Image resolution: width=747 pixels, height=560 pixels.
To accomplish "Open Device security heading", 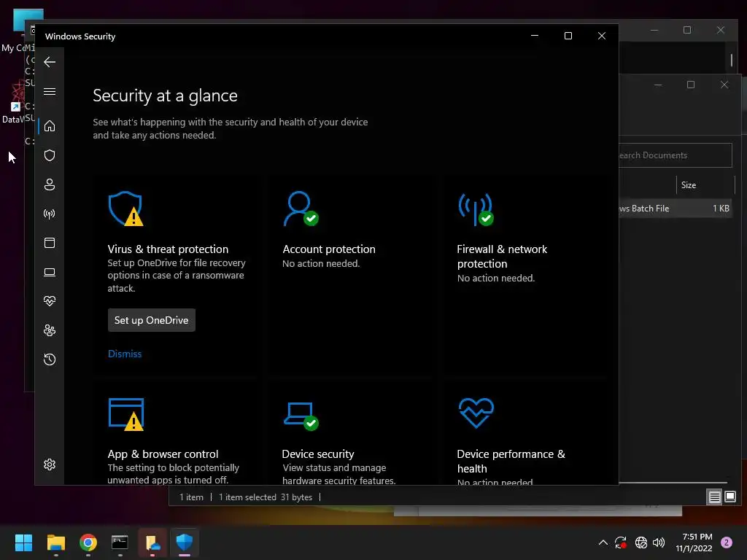I will pos(318,454).
